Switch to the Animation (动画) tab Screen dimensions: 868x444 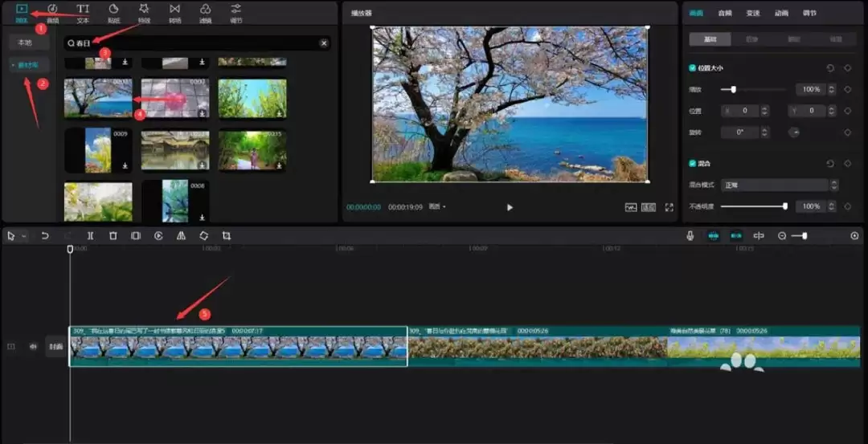click(x=781, y=13)
